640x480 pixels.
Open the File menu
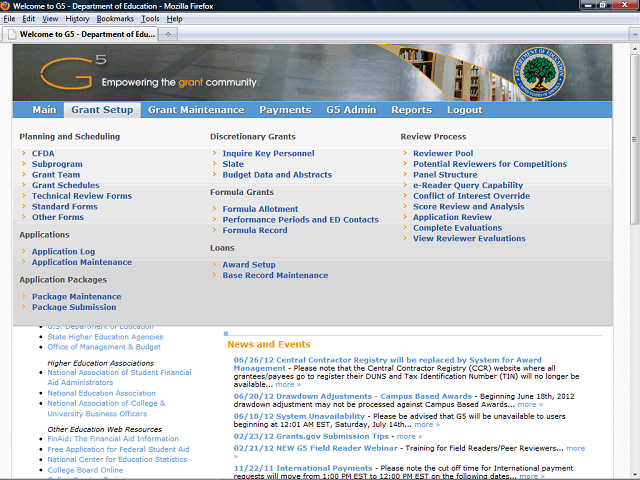pyautogui.click(x=9, y=19)
